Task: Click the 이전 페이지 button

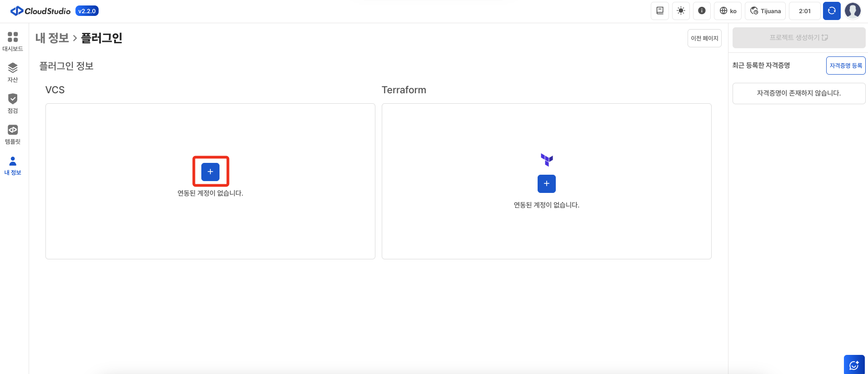Action: click(x=704, y=38)
